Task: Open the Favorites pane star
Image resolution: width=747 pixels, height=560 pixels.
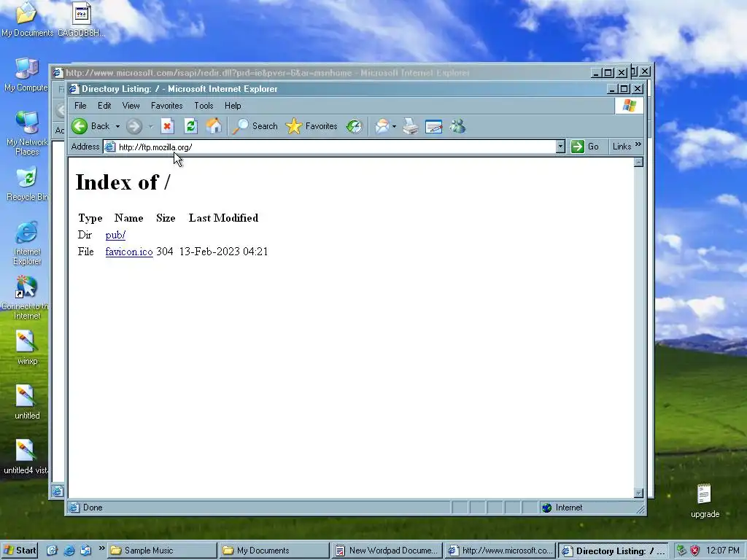Action: [x=311, y=126]
